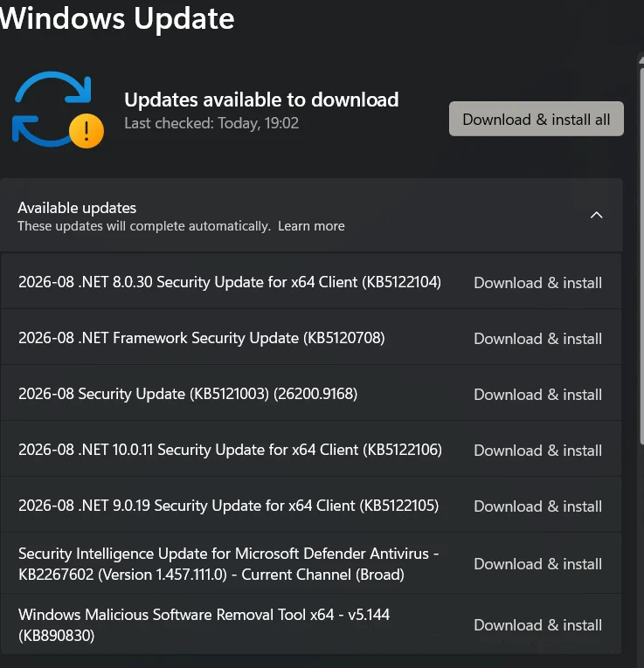Click Download & install all button
644x668 pixels.
click(x=537, y=119)
